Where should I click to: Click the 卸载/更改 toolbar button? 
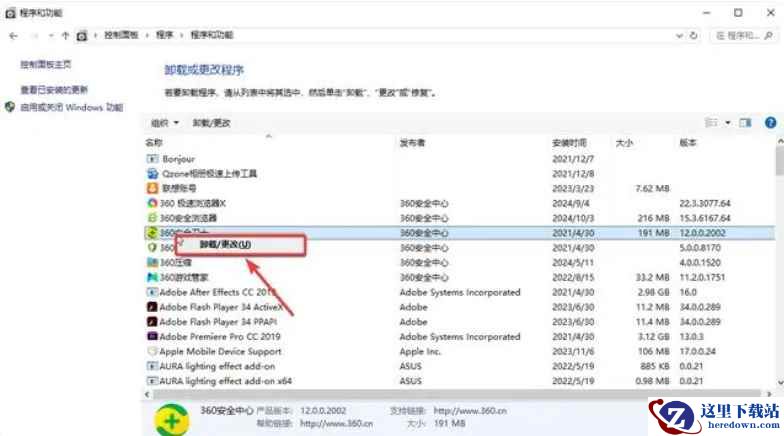click(212, 122)
